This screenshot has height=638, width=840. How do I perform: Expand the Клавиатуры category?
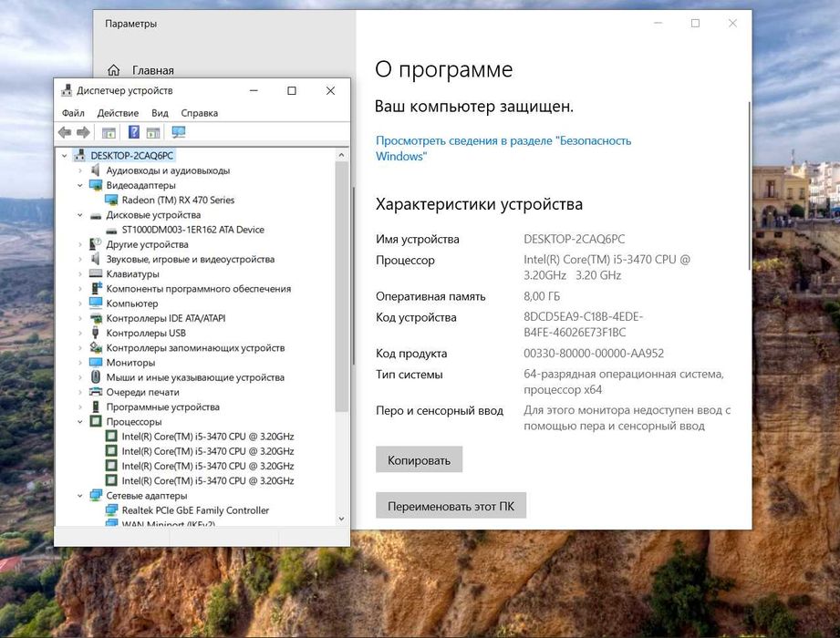pyautogui.click(x=80, y=274)
